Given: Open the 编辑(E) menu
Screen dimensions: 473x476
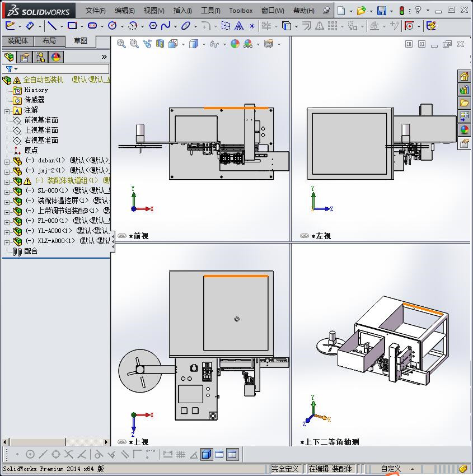Looking at the screenshot, I should pos(124,11).
